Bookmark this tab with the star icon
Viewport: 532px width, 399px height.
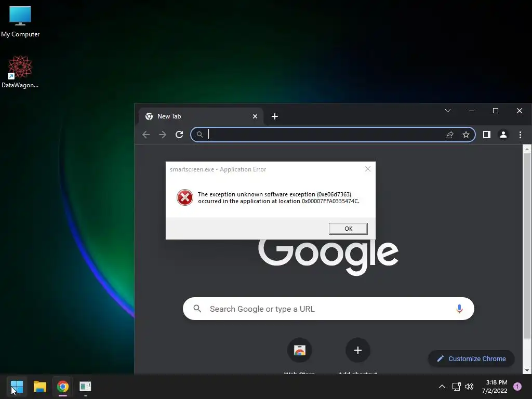pos(466,135)
